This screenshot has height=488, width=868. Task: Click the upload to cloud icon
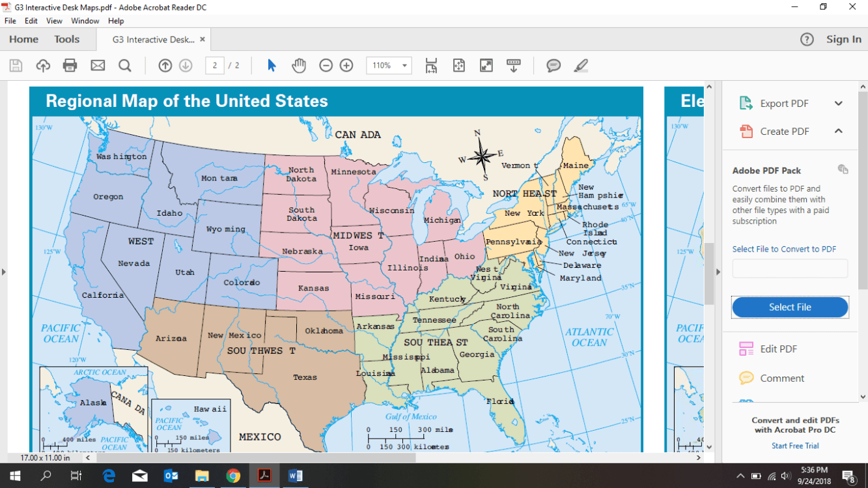pyautogui.click(x=43, y=65)
